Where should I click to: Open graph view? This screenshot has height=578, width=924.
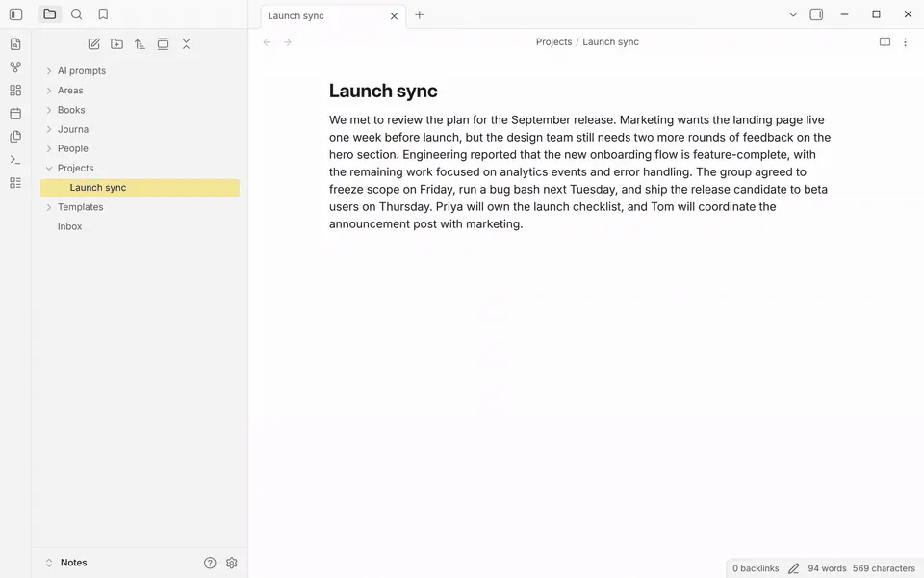(16, 67)
